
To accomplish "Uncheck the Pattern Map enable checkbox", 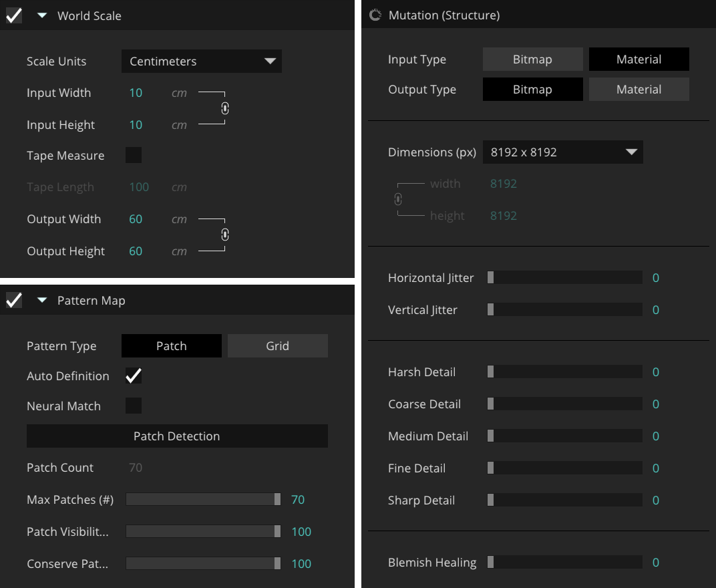I will tap(14, 300).
